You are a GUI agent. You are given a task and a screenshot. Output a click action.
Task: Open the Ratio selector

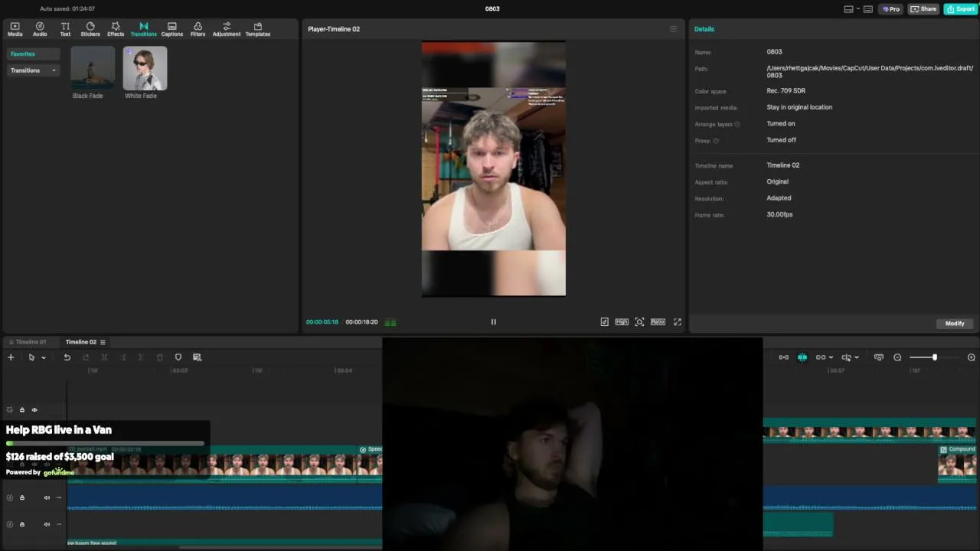[x=658, y=322]
